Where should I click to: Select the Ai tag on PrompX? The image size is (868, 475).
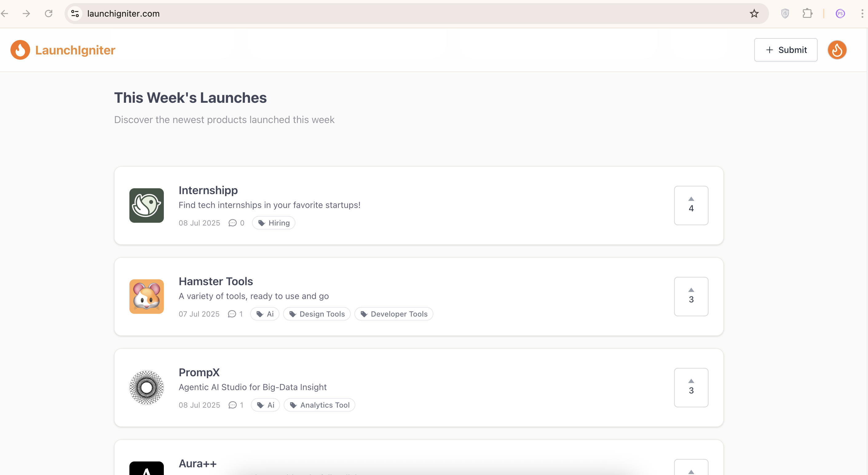[x=266, y=405]
